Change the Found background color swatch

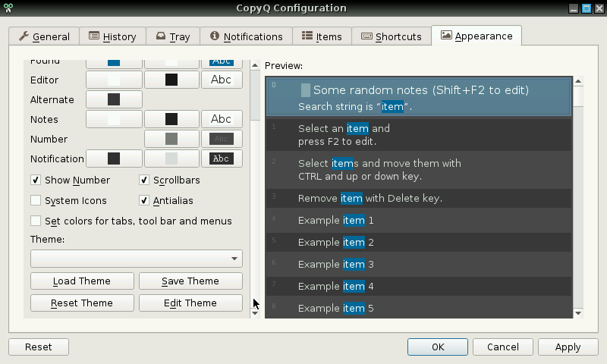(114, 63)
